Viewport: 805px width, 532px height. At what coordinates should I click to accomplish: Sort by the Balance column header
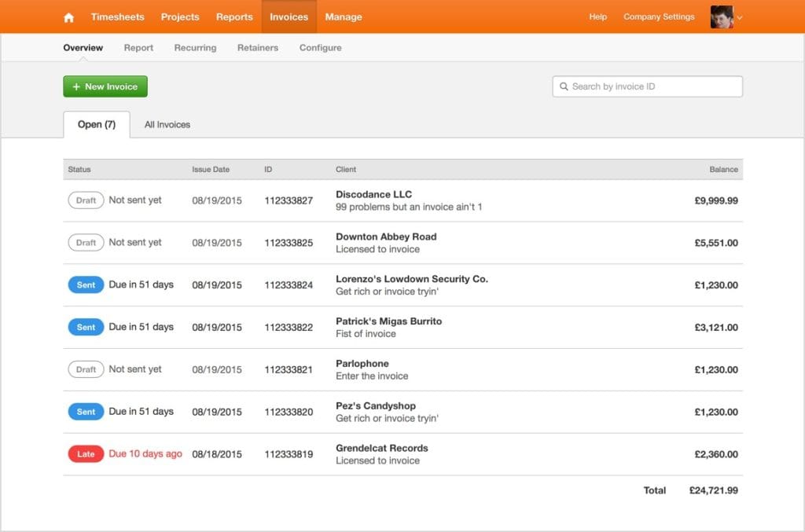[723, 170]
